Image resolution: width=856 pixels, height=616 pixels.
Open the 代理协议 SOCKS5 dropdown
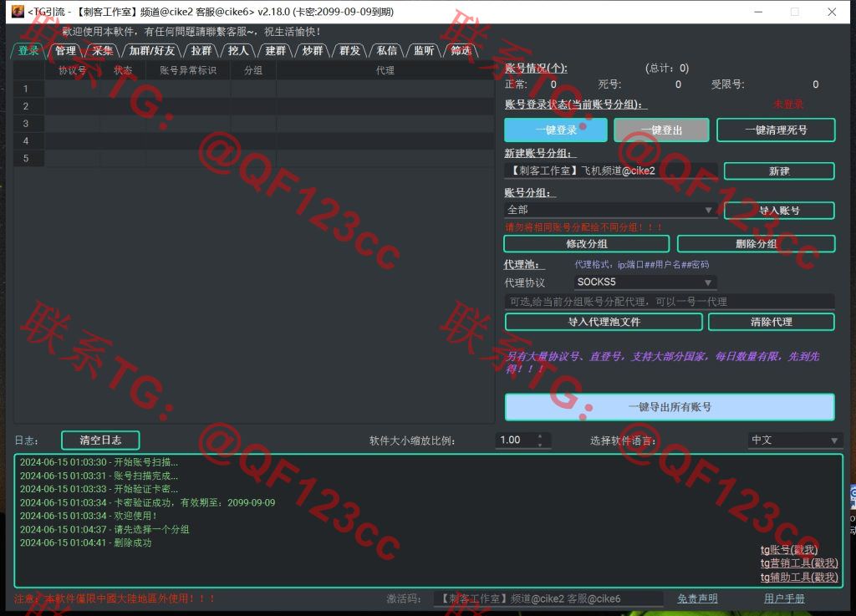(645, 282)
